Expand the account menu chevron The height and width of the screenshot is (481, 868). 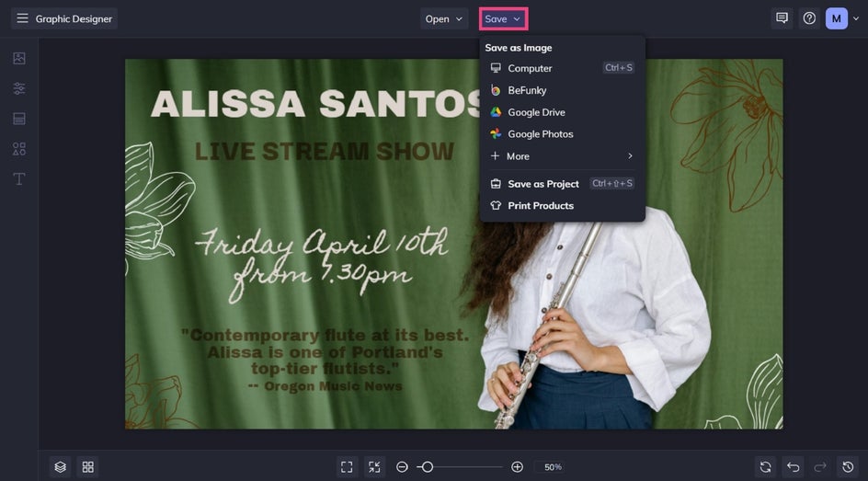856,18
